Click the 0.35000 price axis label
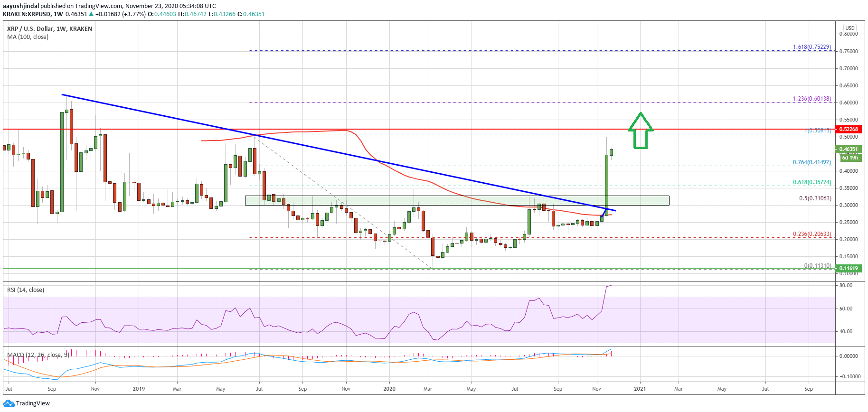This screenshot has height=412, width=868. (849, 188)
